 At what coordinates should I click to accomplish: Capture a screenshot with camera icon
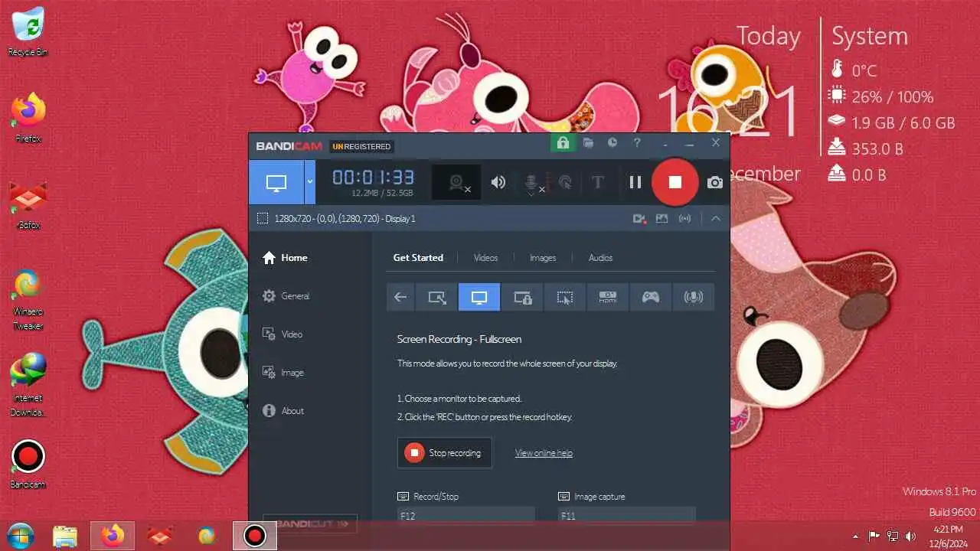715,182
